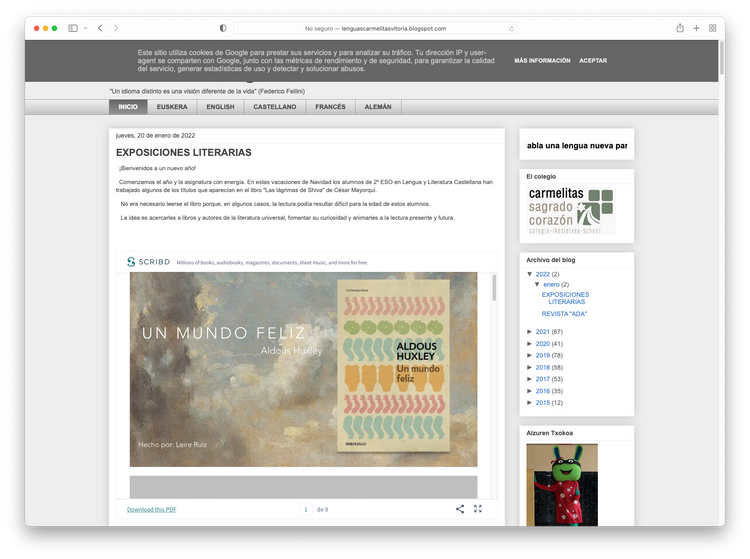Expand the 2019 archive triangle

[529, 355]
